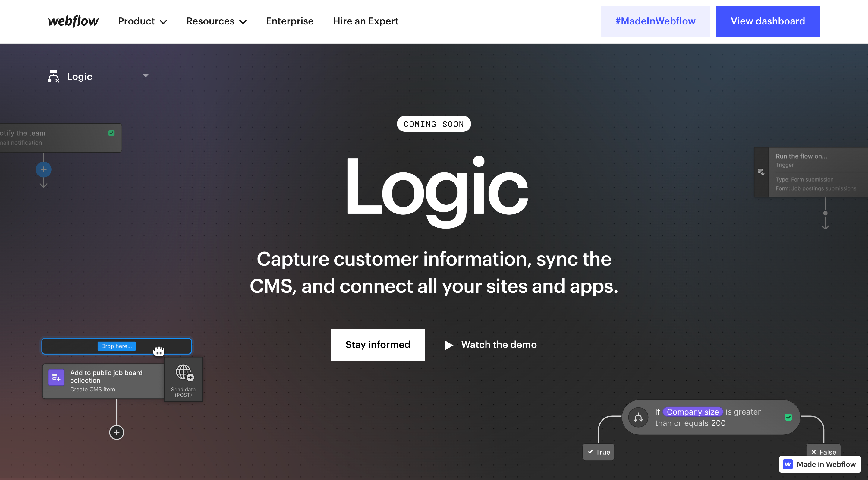
Task: Toggle the checkbox on Notify the team card
Action: pos(112,133)
